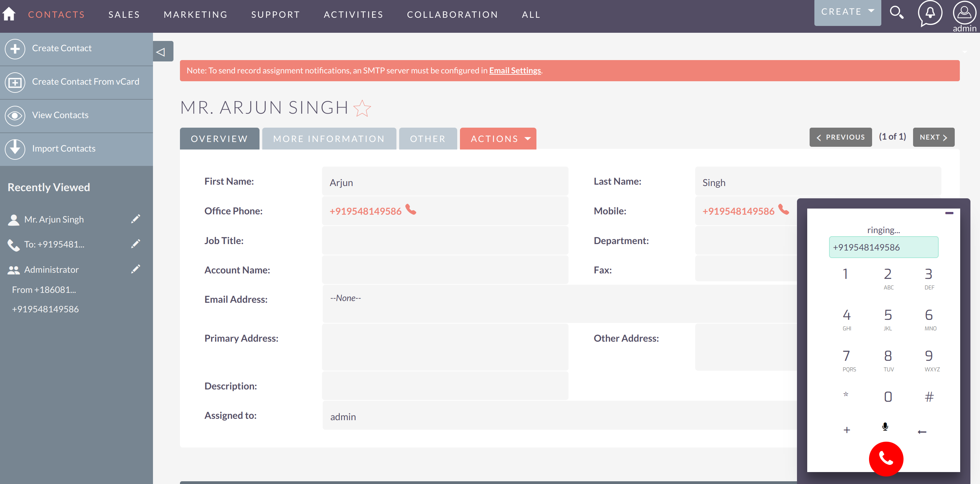Open the CREATE dropdown
Screen dimensions: 980x484
tap(847, 11)
